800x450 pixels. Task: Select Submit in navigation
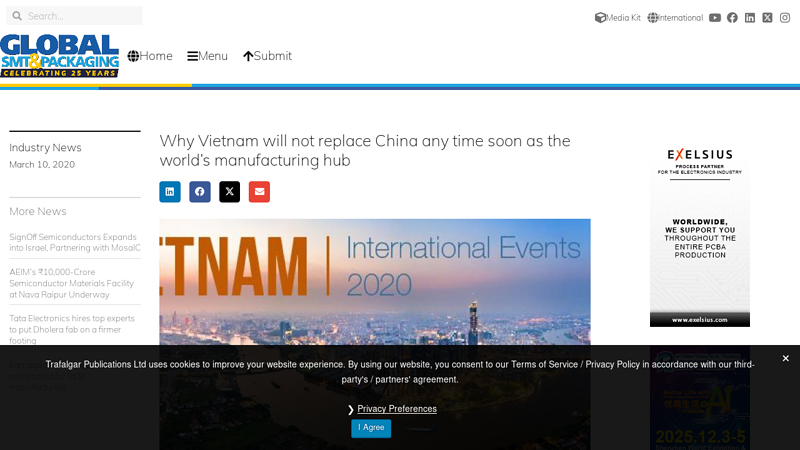[x=267, y=56]
